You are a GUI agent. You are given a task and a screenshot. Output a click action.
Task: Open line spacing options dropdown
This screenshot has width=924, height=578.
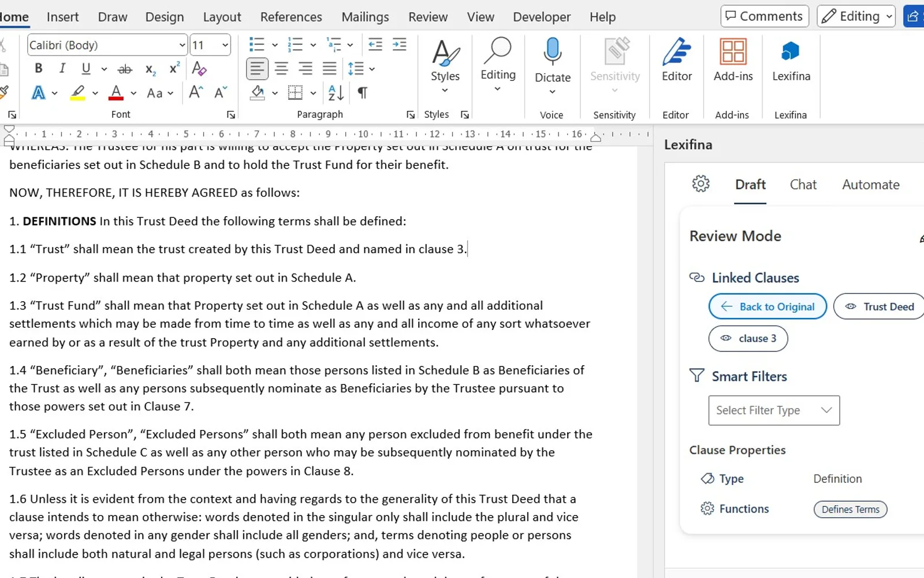372,69
